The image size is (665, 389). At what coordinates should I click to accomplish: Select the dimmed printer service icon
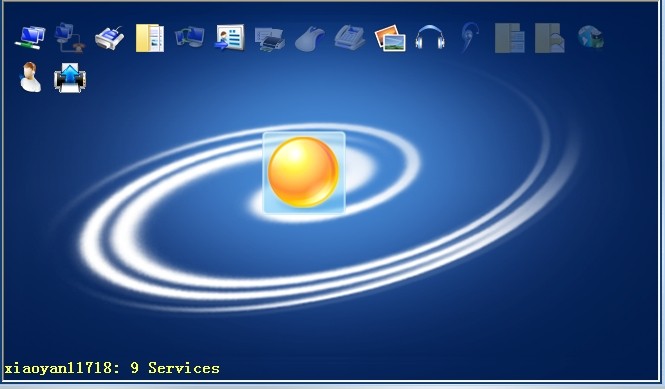pos(270,39)
